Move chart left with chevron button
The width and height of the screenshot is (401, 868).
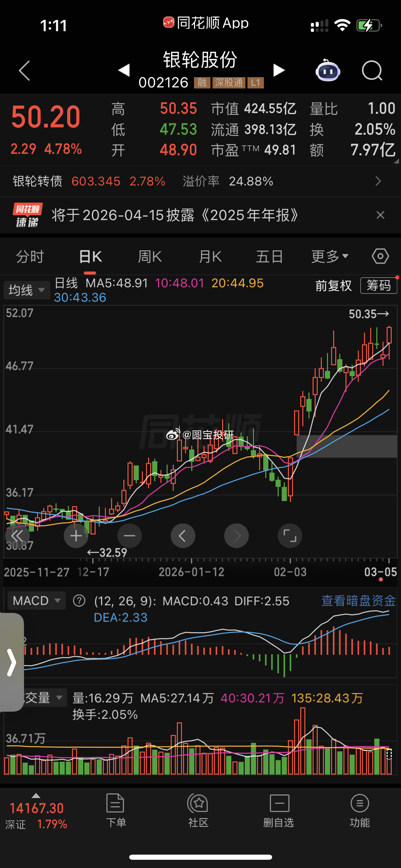click(183, 536)
